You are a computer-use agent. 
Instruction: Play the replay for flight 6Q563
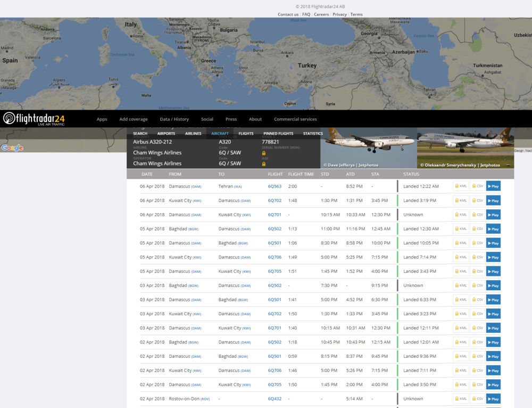click(x=493, y=186)
